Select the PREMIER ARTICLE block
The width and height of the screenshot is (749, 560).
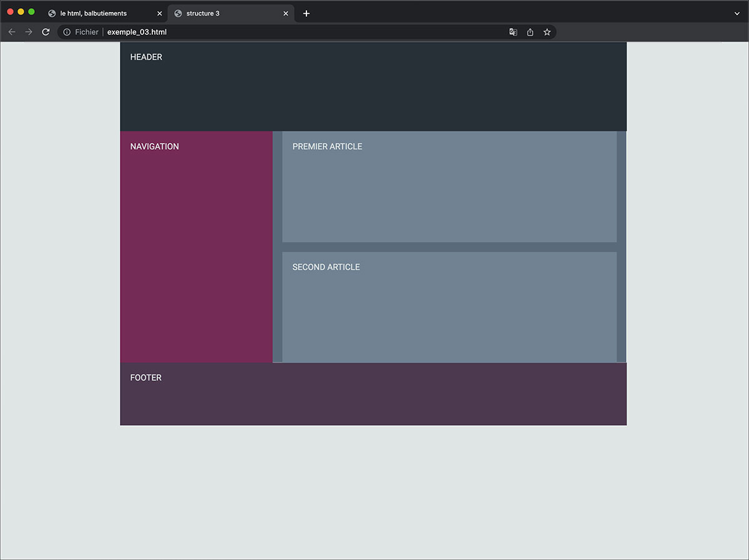tap(449, 187)
